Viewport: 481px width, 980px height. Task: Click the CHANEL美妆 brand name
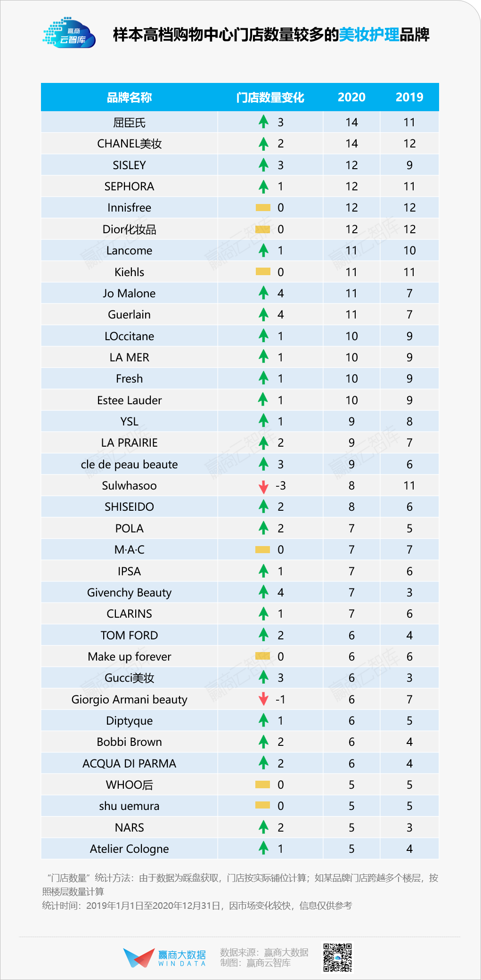coord(129,144)
